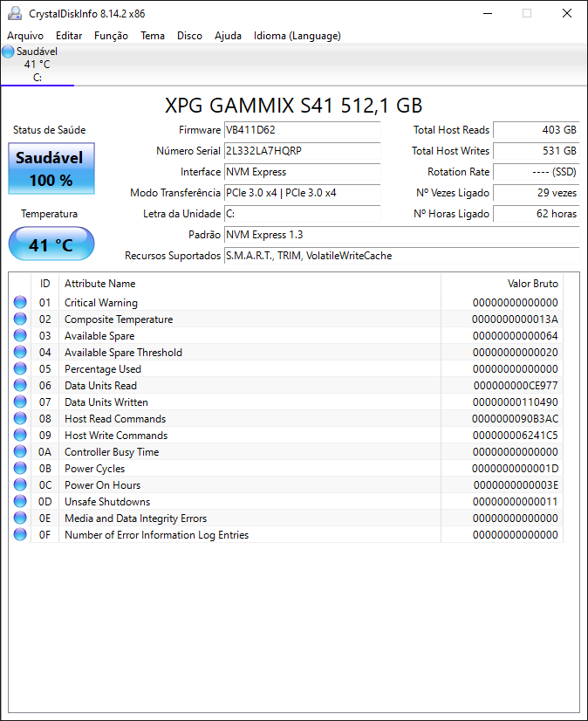Click the Valor Bruto column header
This screenshot has height=721, width=588.
pyautogui.click(x=502, y=283)
